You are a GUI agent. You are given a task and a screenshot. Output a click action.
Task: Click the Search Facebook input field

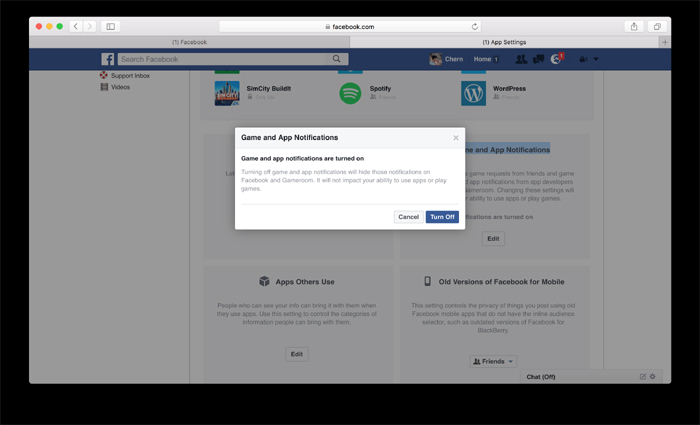tap(223, 59)
